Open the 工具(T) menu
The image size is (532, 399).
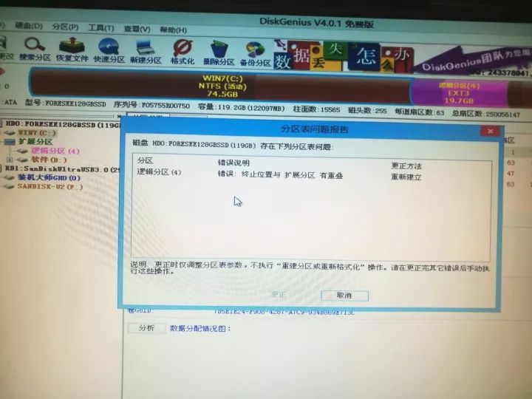(101, 28)
